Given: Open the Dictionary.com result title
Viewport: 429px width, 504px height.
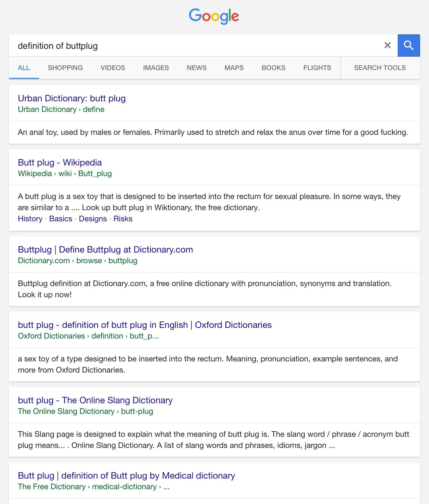Looking at the screenshot, I should point(105,249).
